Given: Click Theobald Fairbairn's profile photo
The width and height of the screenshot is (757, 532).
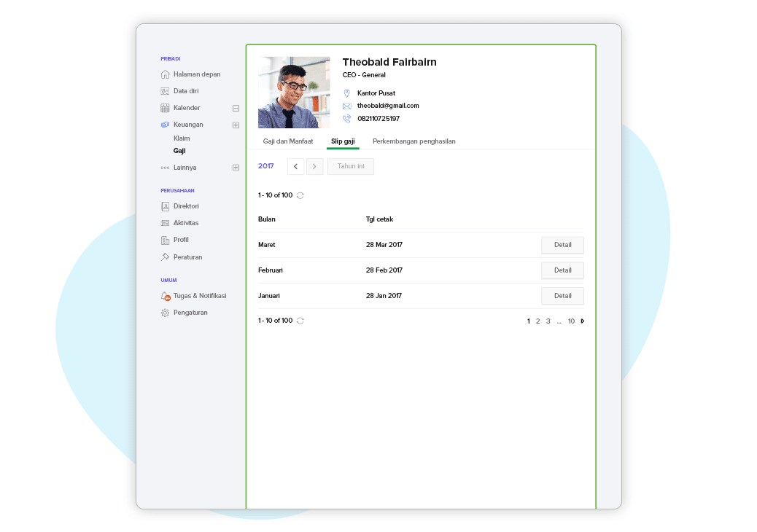Looking at the screenshot, I should 294,93.
